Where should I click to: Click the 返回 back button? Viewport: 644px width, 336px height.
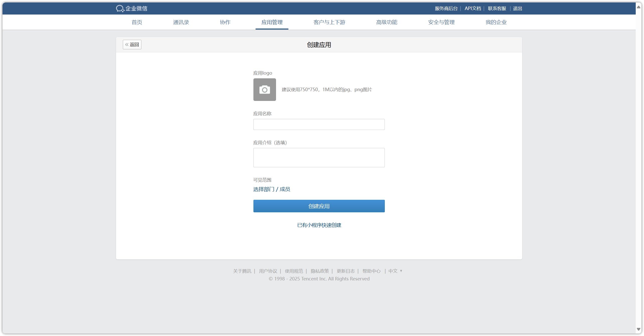tap(132, 45)
